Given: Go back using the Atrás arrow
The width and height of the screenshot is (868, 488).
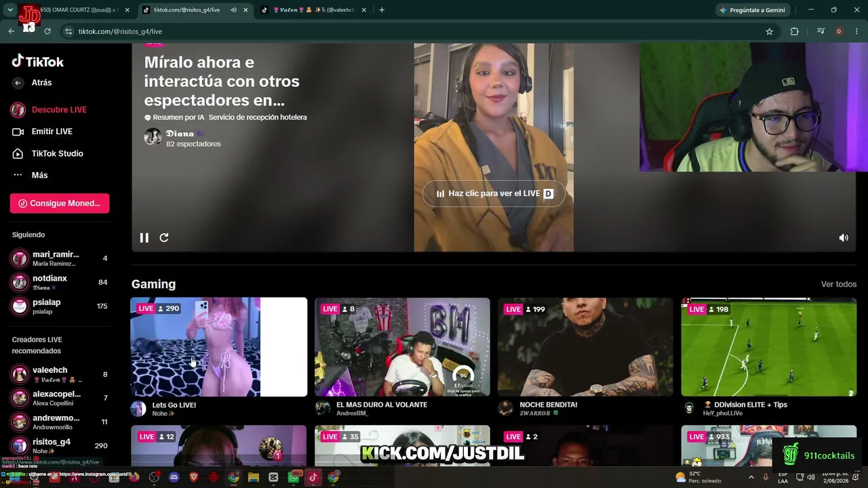Looking at the screenshot, I should coord(18,83).
